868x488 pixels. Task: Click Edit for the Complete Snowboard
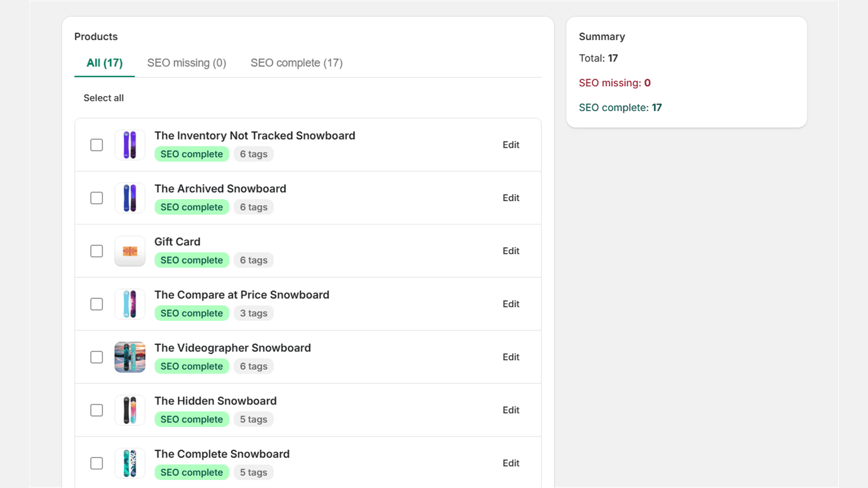click(511, 464)
